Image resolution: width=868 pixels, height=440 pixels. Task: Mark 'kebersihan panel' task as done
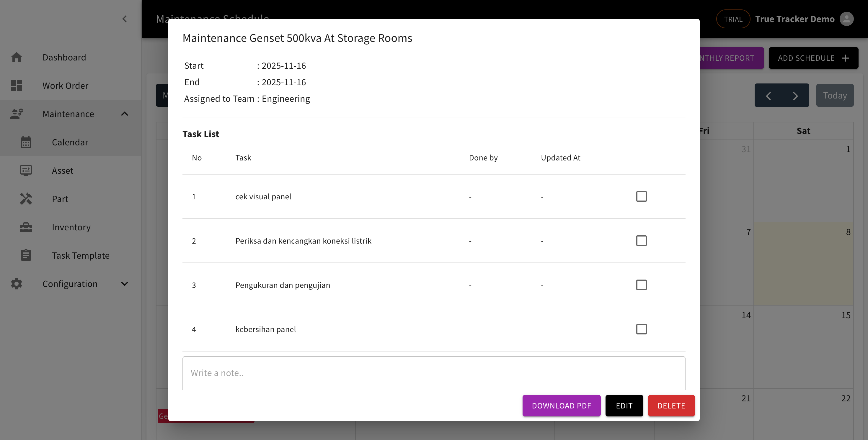(x=641, y=329)
